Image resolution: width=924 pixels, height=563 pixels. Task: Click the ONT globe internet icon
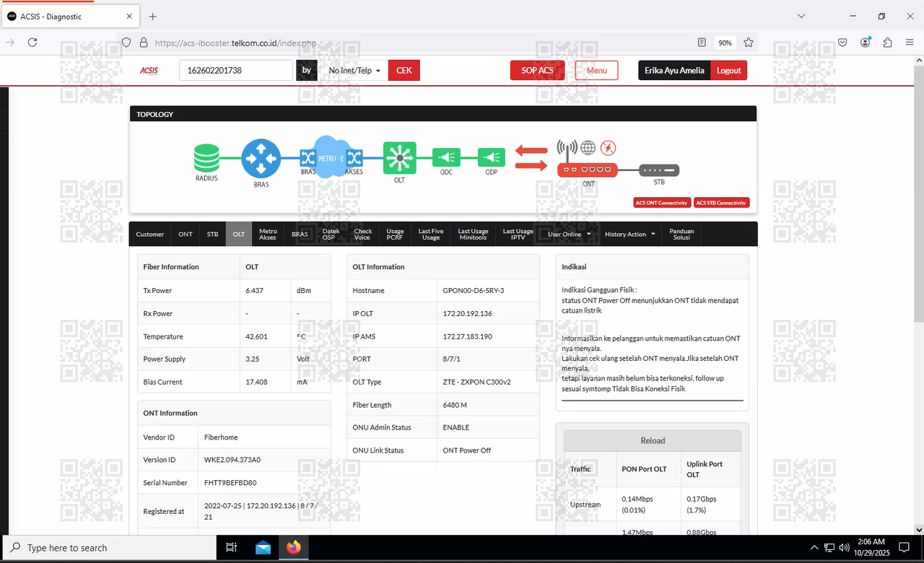click(588, 148)
